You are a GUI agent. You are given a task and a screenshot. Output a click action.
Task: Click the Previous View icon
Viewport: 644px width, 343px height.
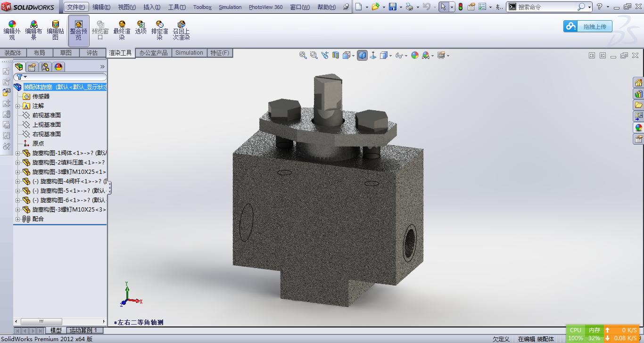point(325,55)
